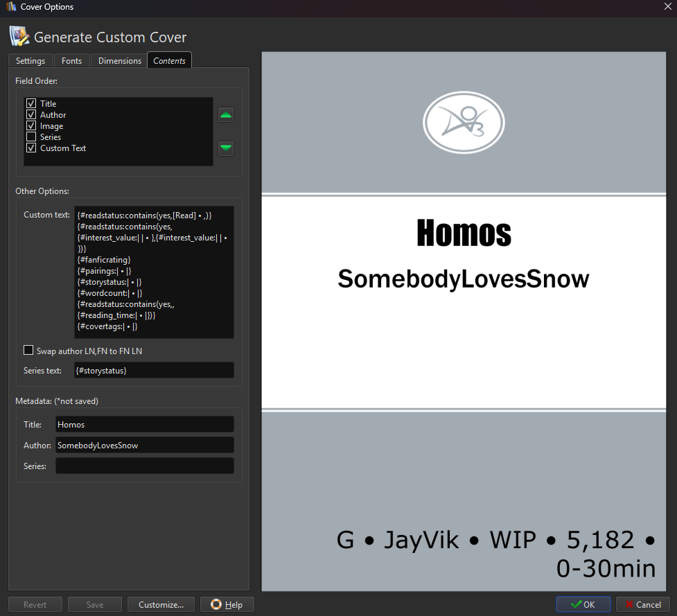677x616 pixels.
Task: Toggle the Title field checkbox
Action: [x=31, y=103]
